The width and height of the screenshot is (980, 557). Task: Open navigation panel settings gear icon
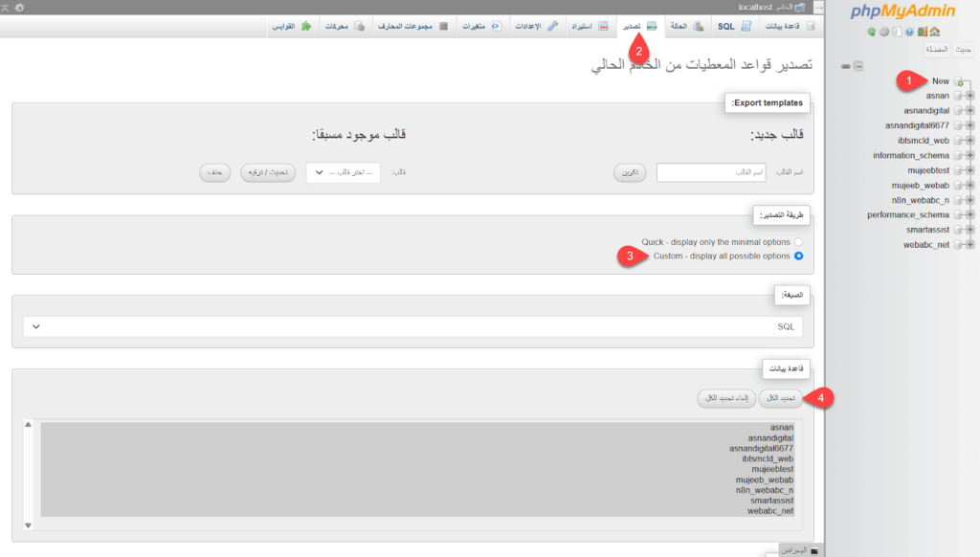pos(883,32)
